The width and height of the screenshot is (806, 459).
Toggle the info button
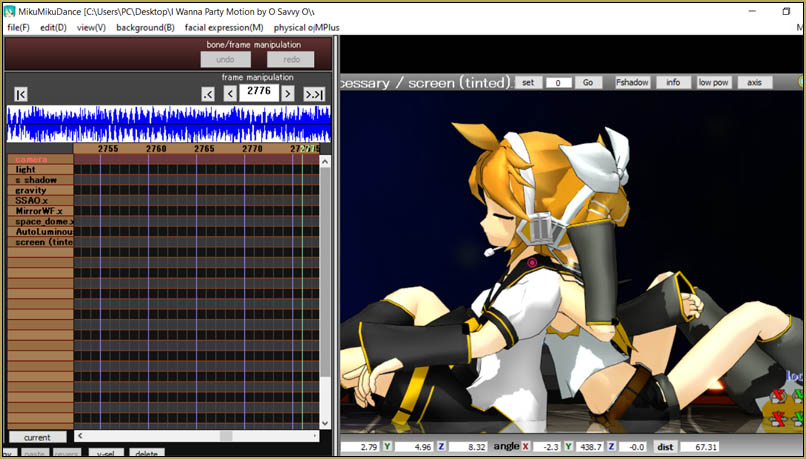point(673,82)
